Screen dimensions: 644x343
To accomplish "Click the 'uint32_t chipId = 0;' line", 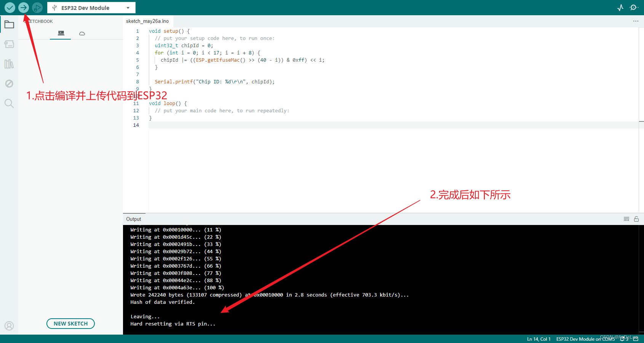I will click(x=184, y=46).
